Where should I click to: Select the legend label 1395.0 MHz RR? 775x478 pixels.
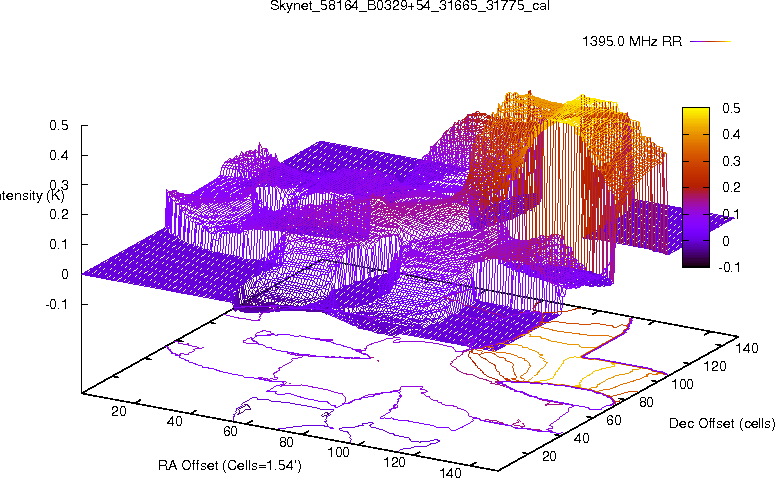632,42
